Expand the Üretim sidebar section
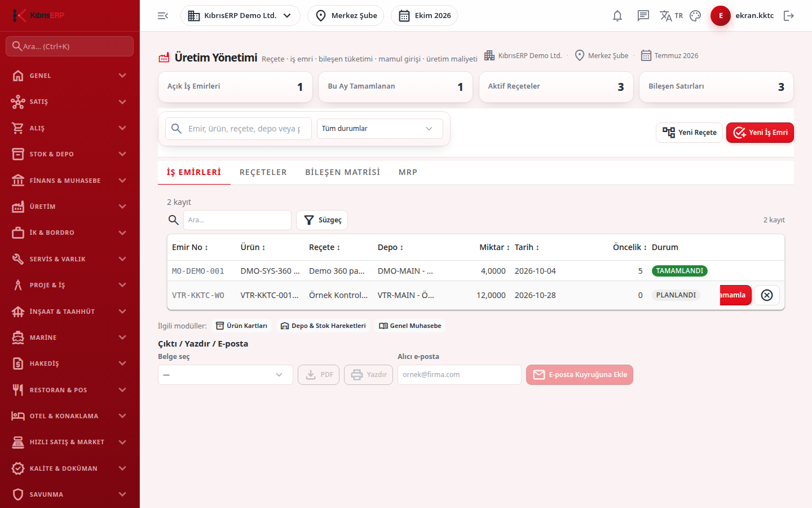 pos(70,207)
